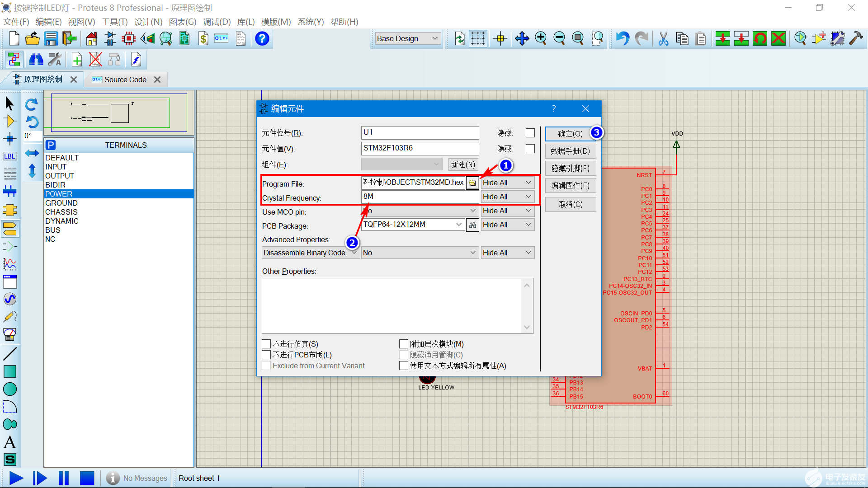Viewport: 868px width, 488px height.
Task: Open the PCB Package combo box
Action: point(458,225)
